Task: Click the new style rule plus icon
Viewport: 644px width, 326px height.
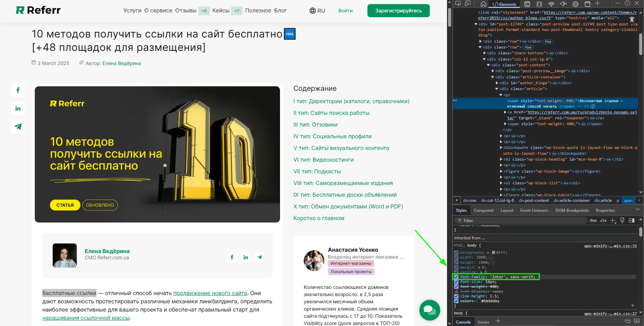Action: (613, 220)
